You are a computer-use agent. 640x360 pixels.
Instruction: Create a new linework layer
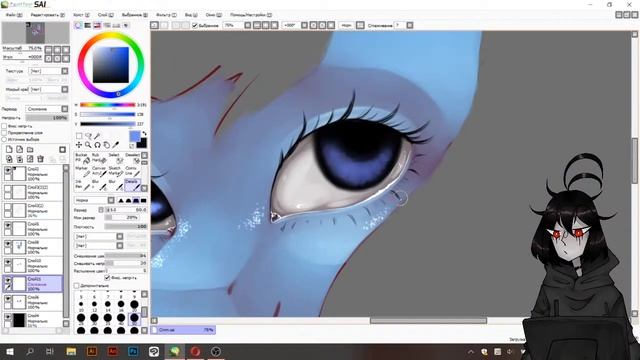[x=20, y=149]
